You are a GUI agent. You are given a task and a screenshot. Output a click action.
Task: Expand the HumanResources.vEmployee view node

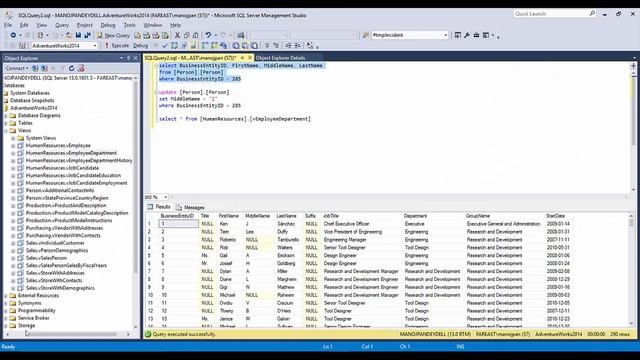pyautogui.click(x=13, y=146)
